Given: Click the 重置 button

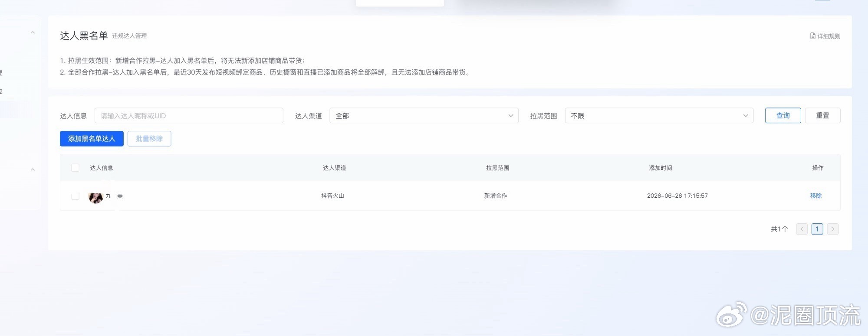Looking at the screenshot, I should click(x=822, y=115).
